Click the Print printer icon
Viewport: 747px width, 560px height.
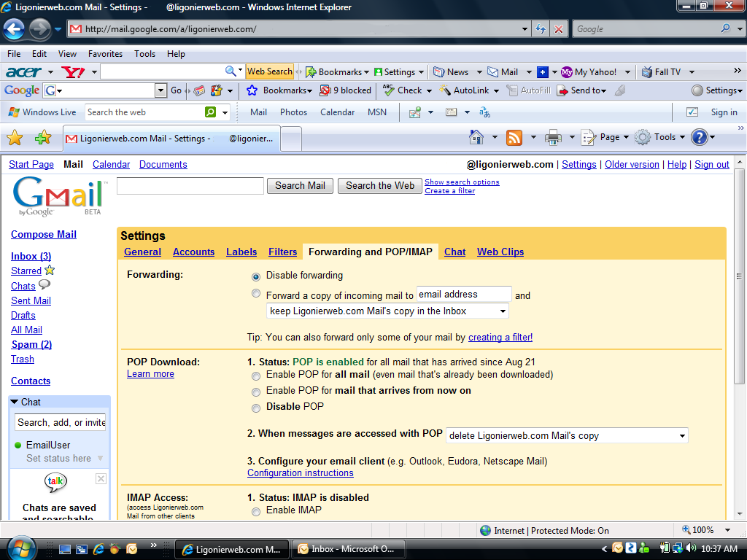click(x=553, y=137)
